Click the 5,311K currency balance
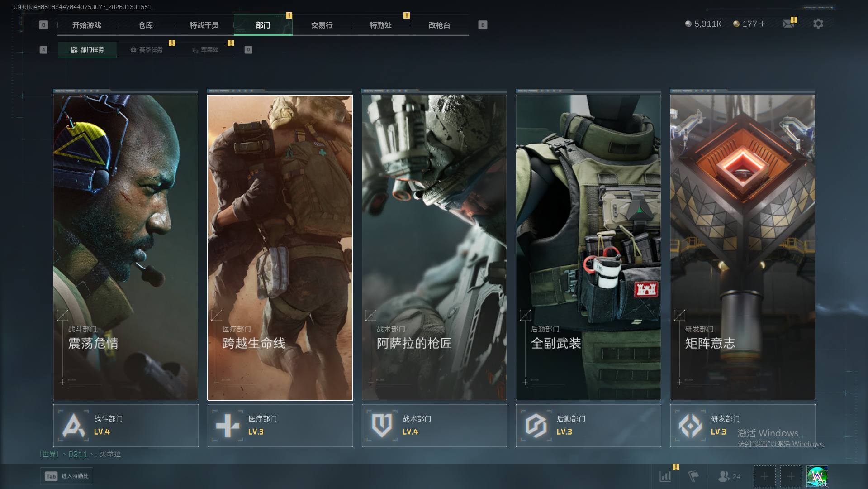868x489 pixels. click(703, 24)
